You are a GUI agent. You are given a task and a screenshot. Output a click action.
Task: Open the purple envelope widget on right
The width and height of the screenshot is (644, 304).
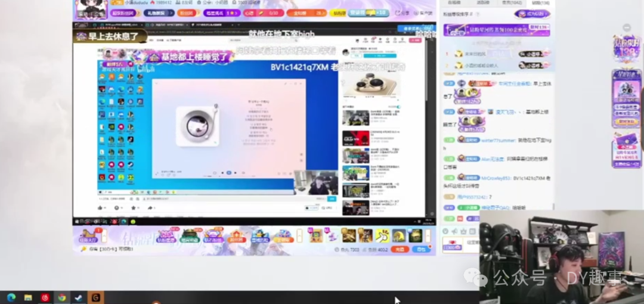tap(627, 150)
